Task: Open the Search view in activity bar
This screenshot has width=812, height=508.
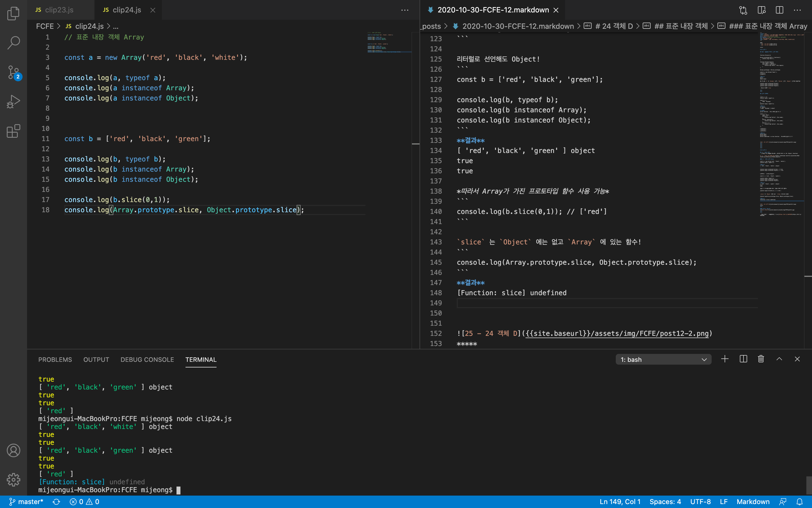Action: pyautogui.click(x=14, y=43)
